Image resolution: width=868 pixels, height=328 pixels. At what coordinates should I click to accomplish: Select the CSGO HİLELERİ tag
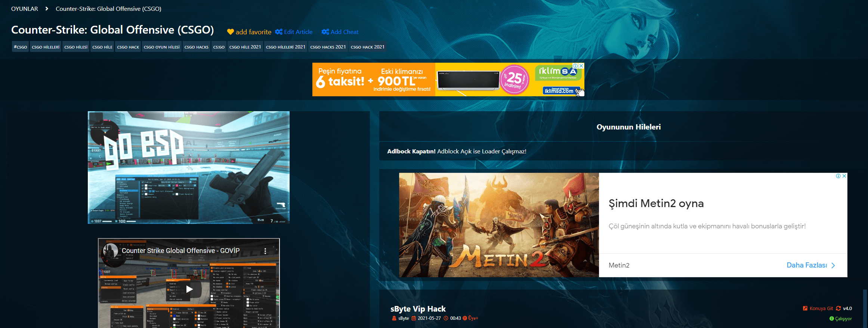click(x=46, y=47)
